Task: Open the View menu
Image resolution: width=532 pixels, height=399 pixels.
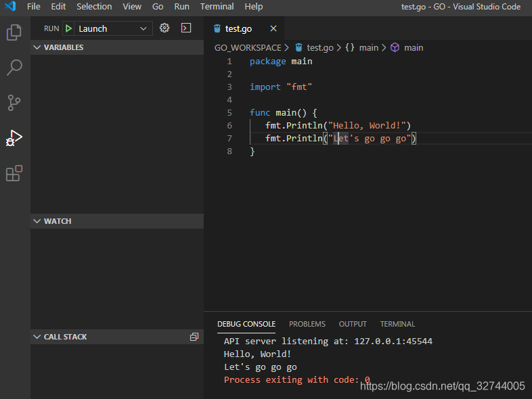Action: tap(132, 7)
